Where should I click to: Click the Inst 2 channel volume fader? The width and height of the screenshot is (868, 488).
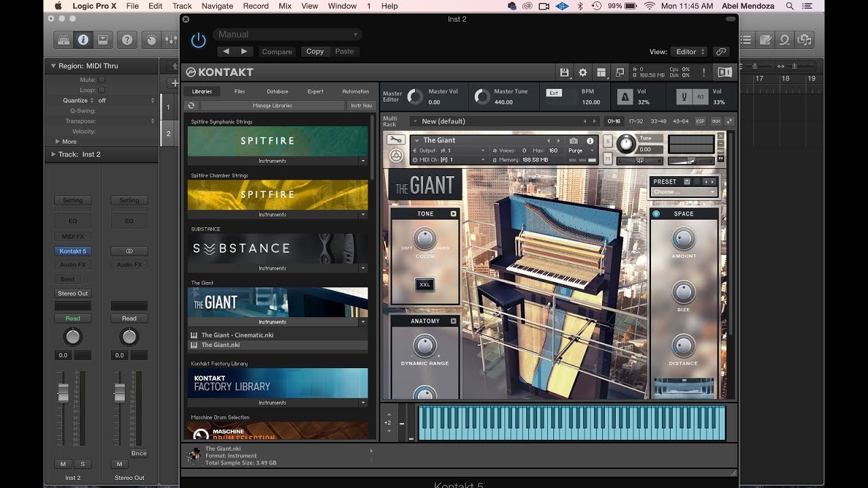(63, 392)
